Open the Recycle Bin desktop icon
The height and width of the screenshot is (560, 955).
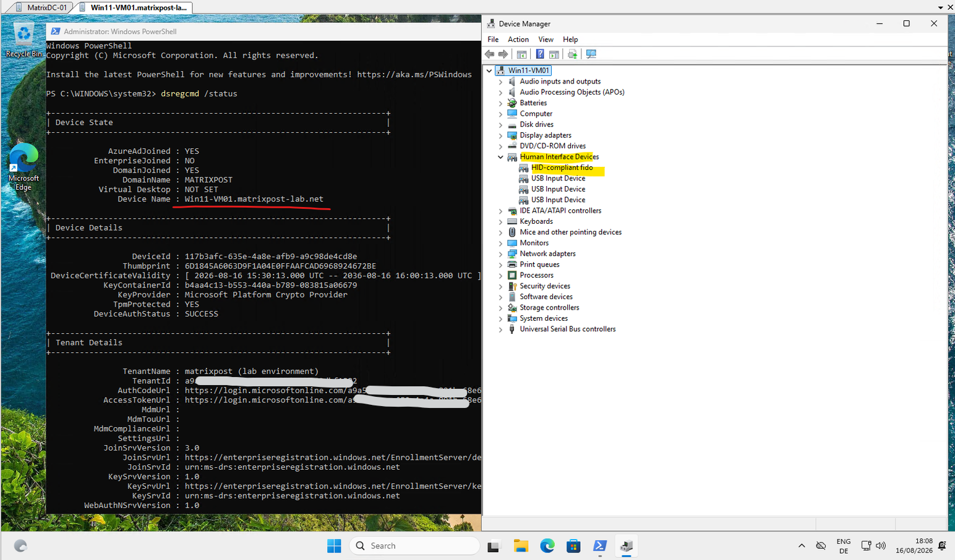pos(24,40)
